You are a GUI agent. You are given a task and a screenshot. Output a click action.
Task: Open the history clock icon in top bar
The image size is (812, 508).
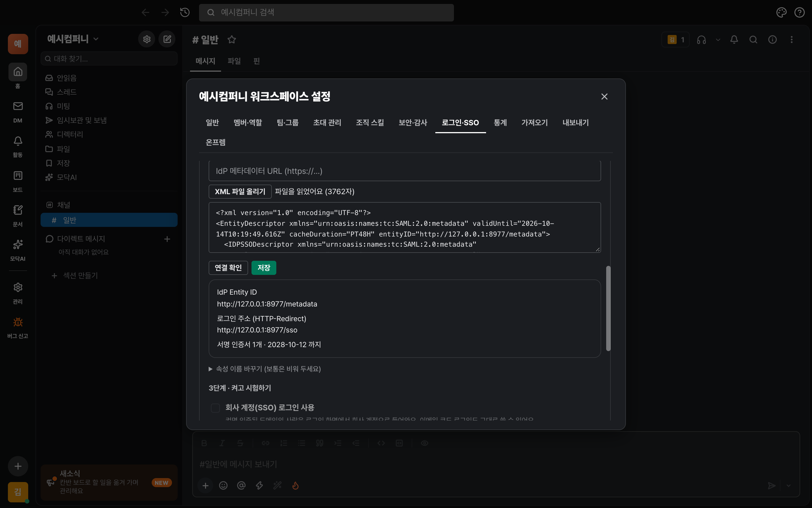185,12
